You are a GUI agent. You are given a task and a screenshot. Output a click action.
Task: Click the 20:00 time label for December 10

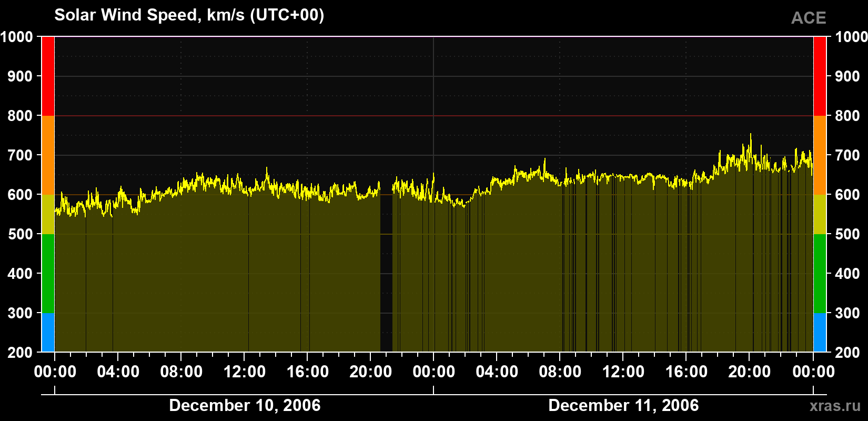point(370,372)
